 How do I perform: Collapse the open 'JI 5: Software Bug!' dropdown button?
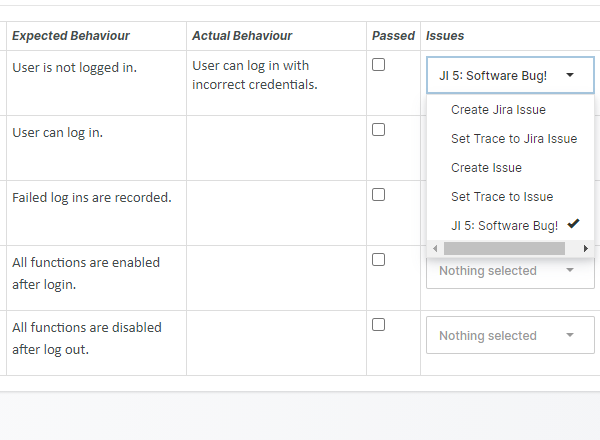(510, 75)
